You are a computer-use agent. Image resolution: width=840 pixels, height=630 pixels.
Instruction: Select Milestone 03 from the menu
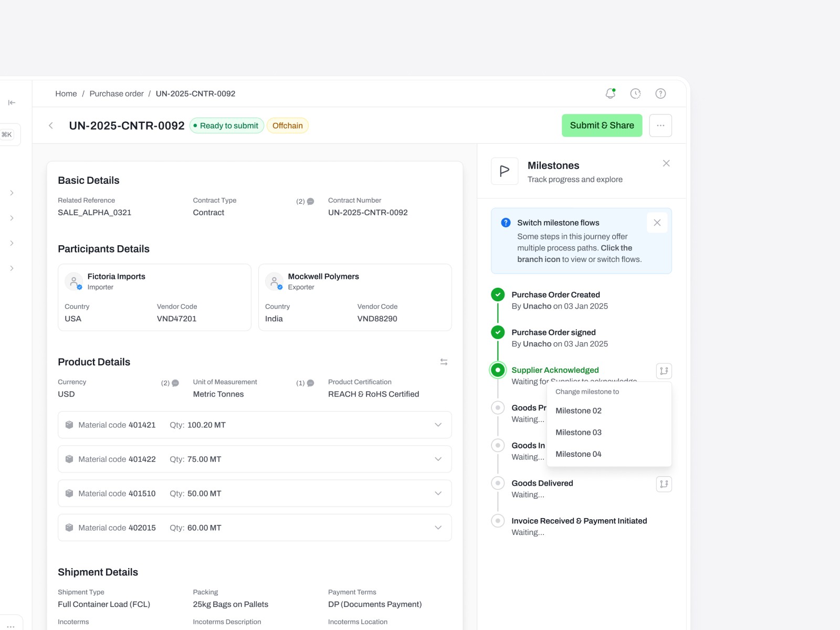[609, 432]
